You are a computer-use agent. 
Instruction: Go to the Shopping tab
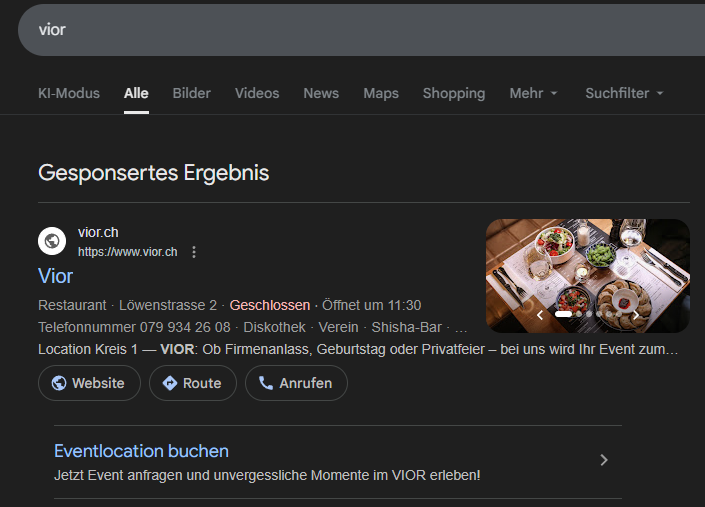click(454, 93)
